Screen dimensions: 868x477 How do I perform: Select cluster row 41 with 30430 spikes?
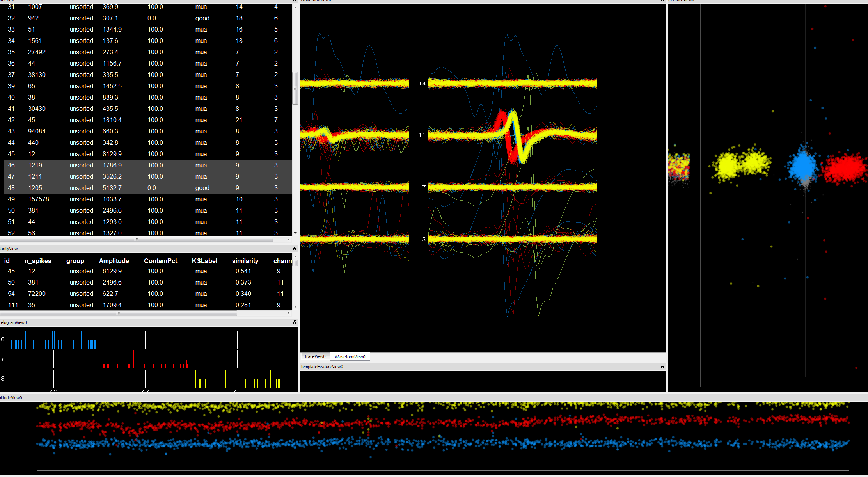pyautogui.click(x=147, y=109)
